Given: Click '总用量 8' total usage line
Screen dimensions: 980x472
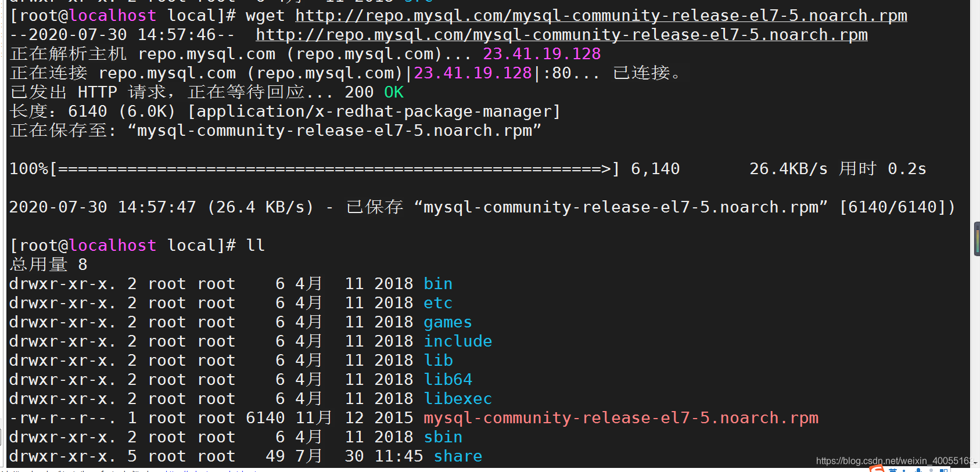Looking at the screenshot, I should click(x=49, y=265).
